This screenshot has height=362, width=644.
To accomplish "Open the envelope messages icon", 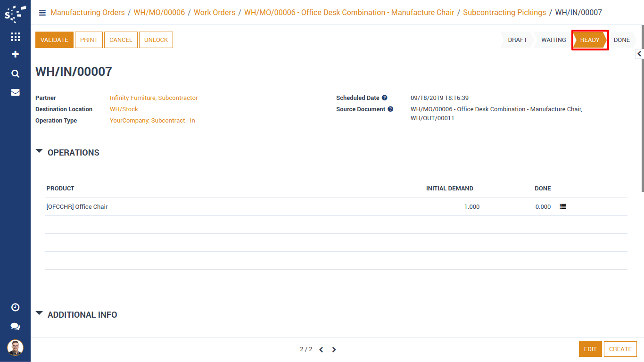I will point(15,92).
